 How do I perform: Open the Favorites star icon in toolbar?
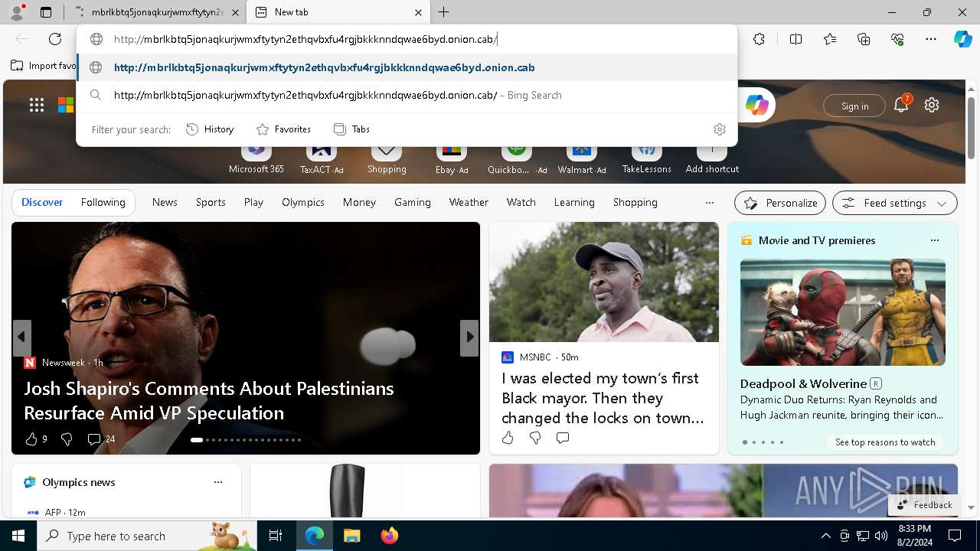830,39
